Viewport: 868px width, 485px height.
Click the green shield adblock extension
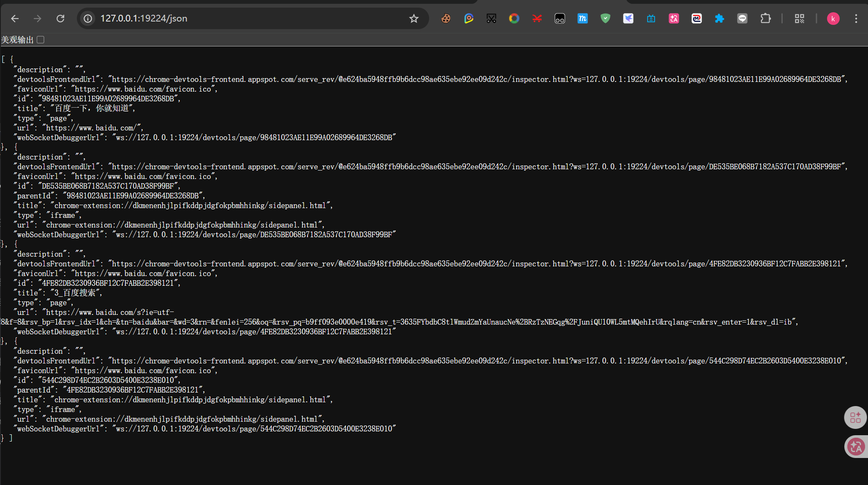pos(605,19)
